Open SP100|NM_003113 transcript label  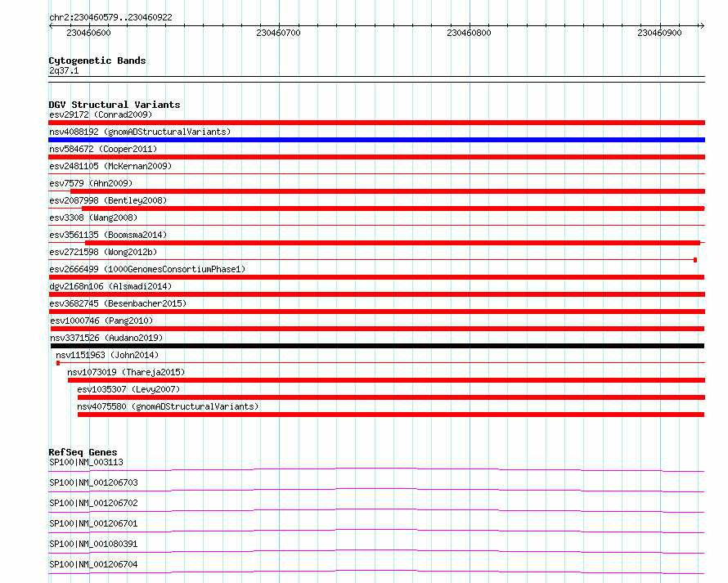coord(86,462)
